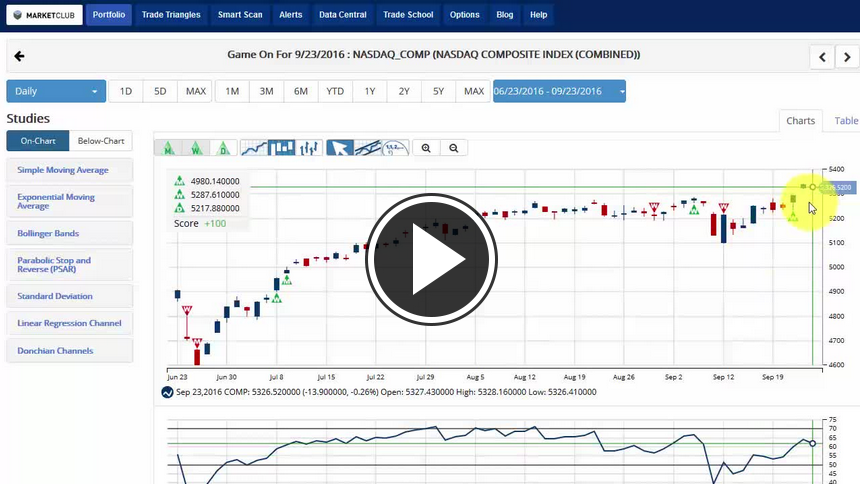The image size is (860, 484).
Task: Open the Daily interval dropdown
Action: click(x=56, y=91)
